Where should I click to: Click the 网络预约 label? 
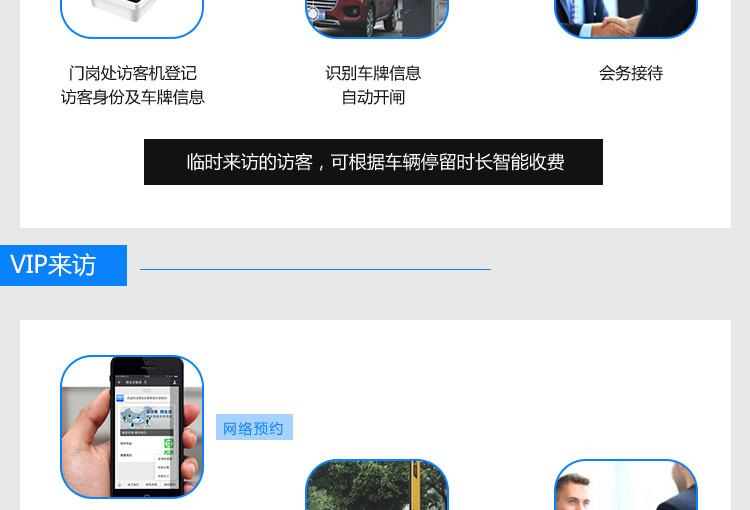254,428
